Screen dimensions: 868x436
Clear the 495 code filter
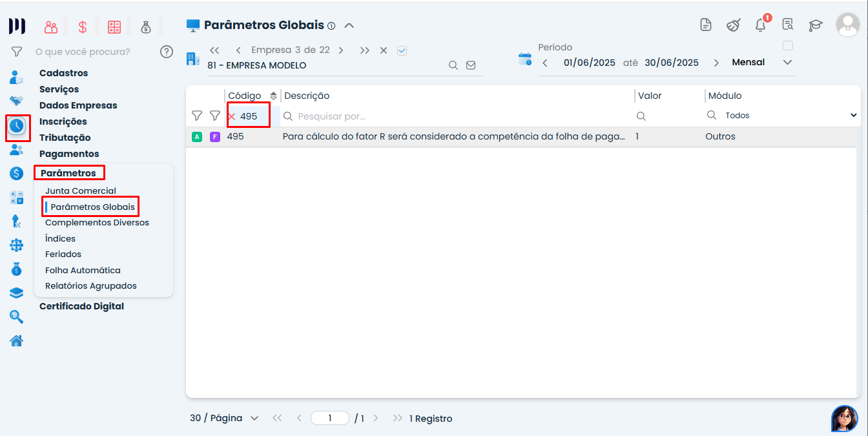tap(232, 116)
